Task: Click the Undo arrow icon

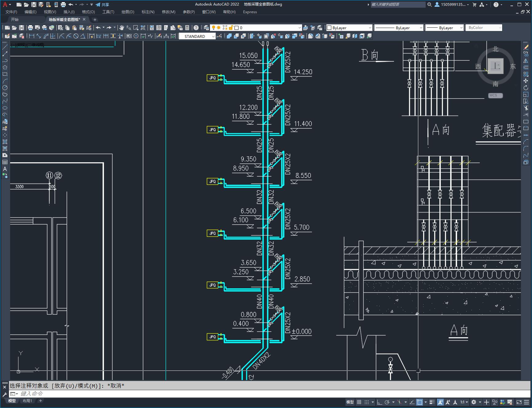Action: click(x=98, y=28)
